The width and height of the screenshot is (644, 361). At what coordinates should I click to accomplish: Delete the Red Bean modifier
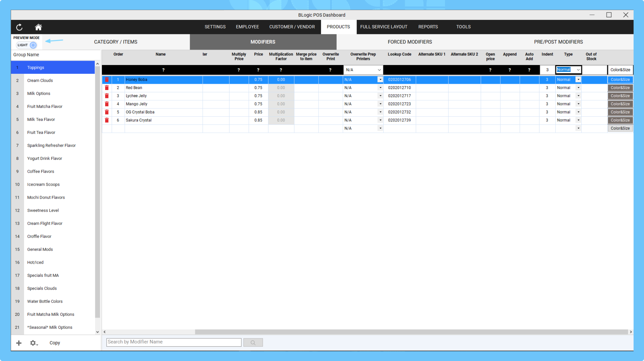point(107,88)
